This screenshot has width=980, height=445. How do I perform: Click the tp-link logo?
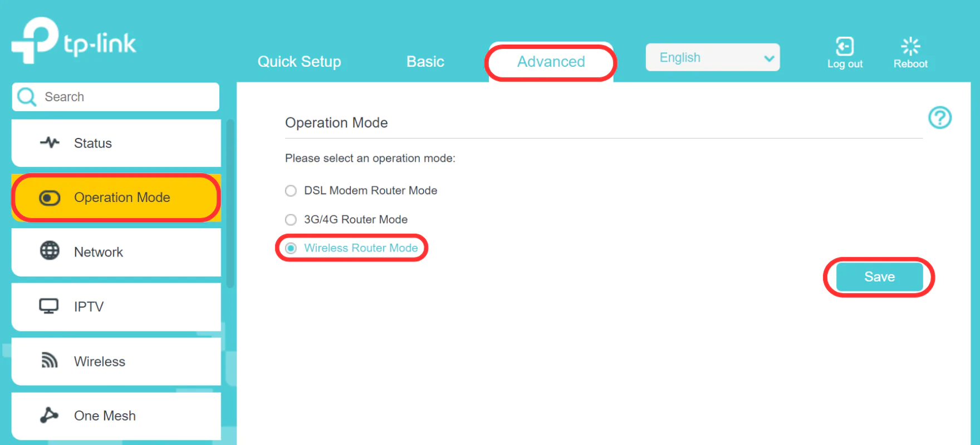(73, 40)
